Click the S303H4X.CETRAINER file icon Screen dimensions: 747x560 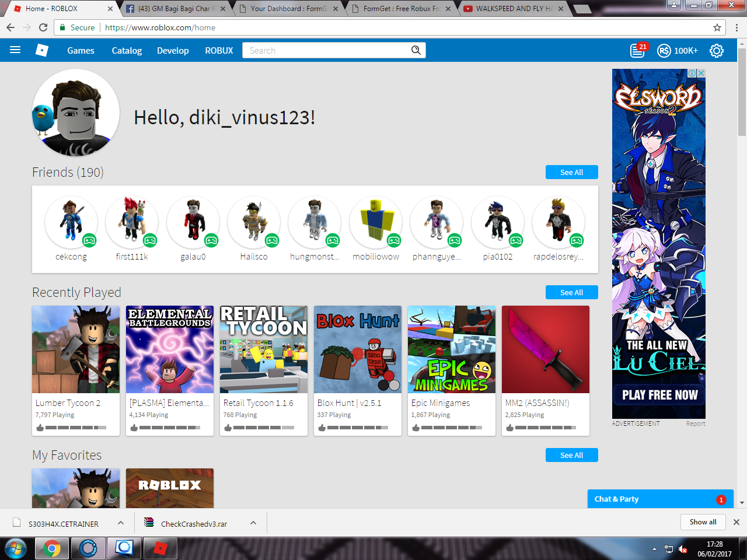point(17,523)
